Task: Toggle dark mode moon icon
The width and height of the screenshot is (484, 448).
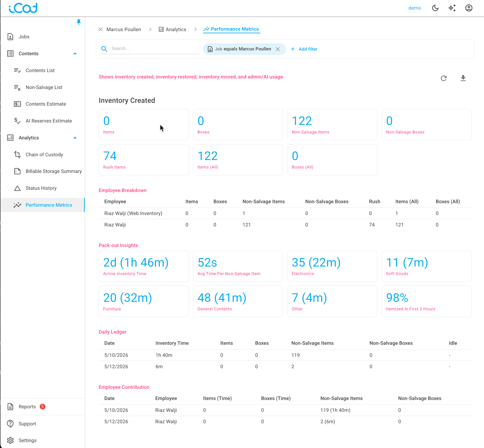Action: tap(435, 8)
